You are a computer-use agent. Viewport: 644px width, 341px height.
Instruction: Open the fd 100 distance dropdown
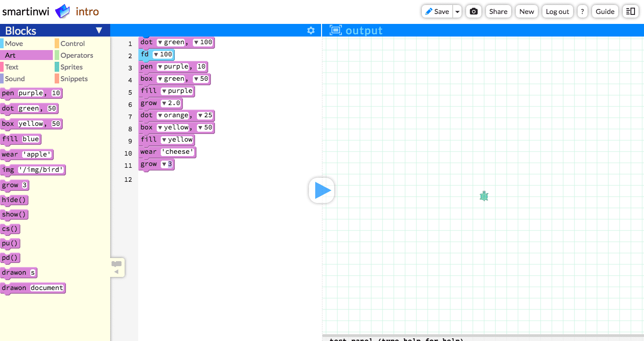click(156, 55)
